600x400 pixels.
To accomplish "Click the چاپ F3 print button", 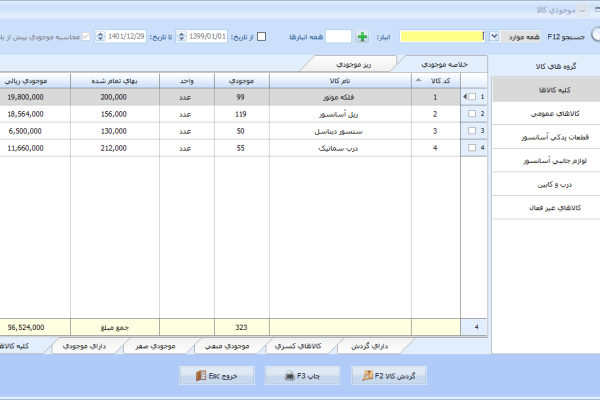I will [302, 376].
